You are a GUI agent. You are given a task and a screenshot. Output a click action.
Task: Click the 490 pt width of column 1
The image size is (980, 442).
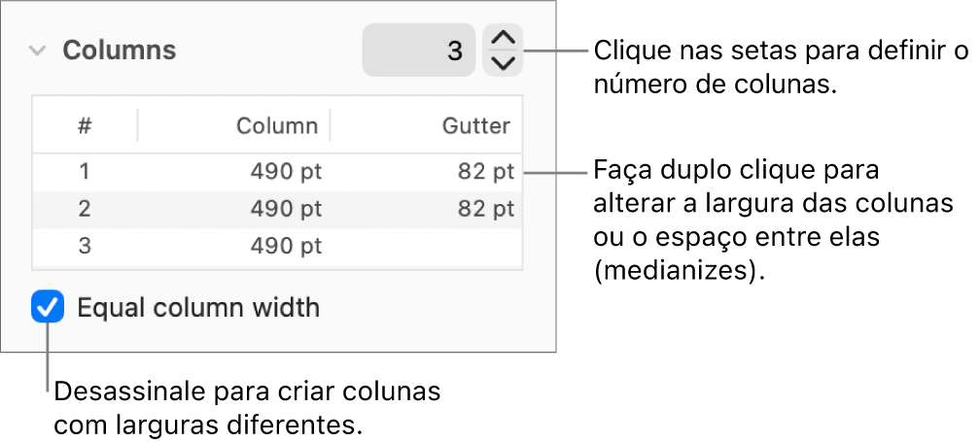coord(286,172)
